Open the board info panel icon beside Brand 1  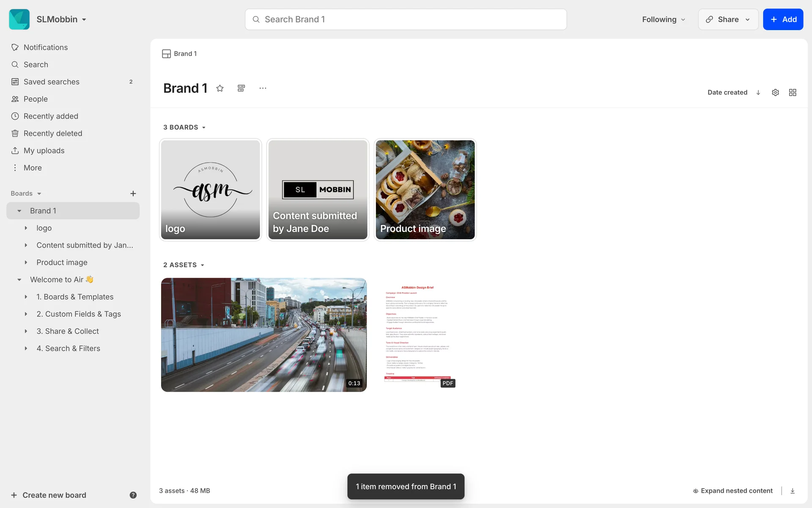(x=241, y=88)
